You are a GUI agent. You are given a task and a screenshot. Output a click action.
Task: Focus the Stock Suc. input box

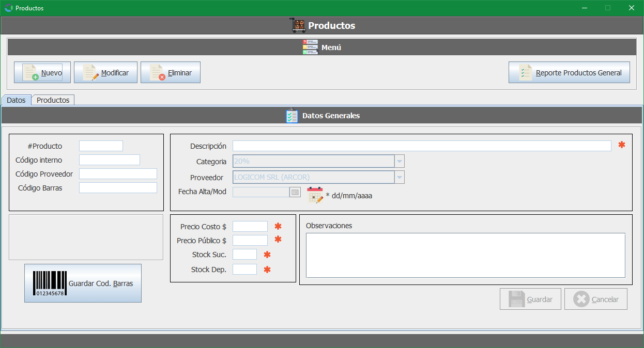pyautogui.click(x=244, y=255)
